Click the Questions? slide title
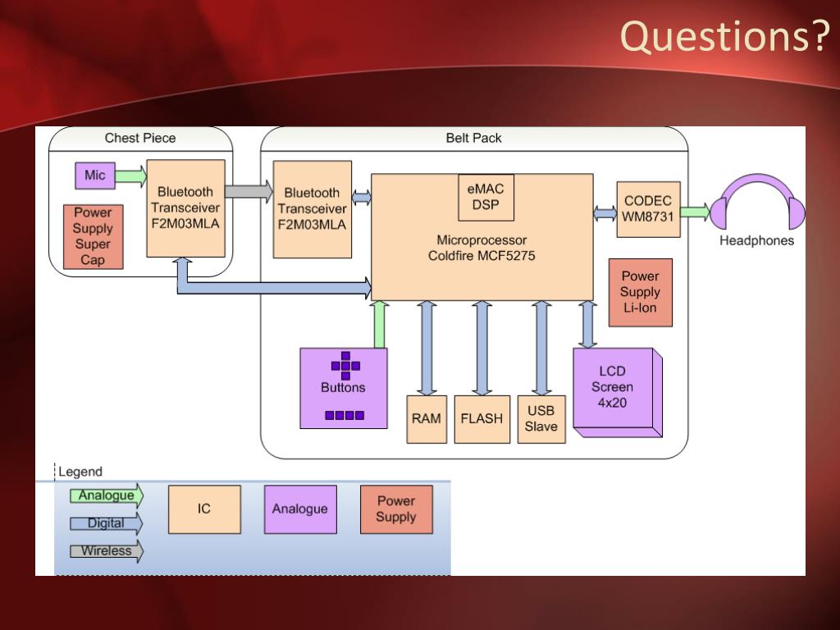840x630 pixels. [725, 36]
